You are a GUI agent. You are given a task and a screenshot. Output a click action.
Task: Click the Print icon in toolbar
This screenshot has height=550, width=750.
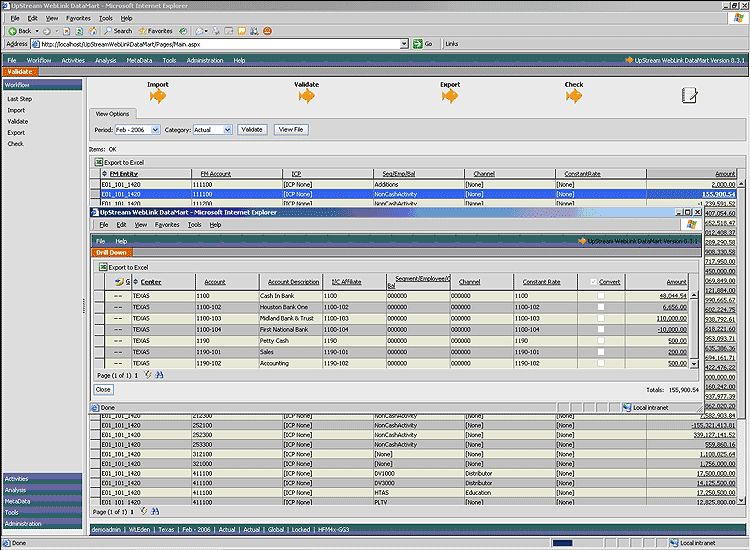(216, 31)
